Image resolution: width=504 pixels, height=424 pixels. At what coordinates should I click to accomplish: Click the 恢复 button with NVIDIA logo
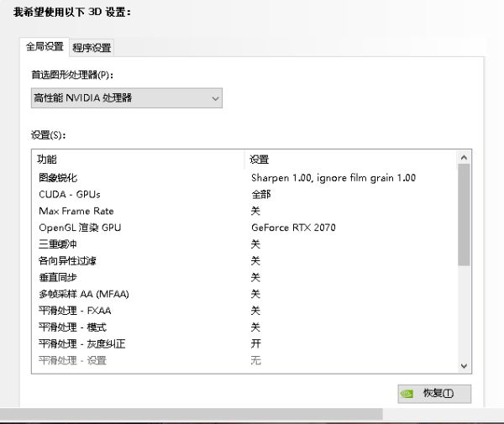click(433, 393)
